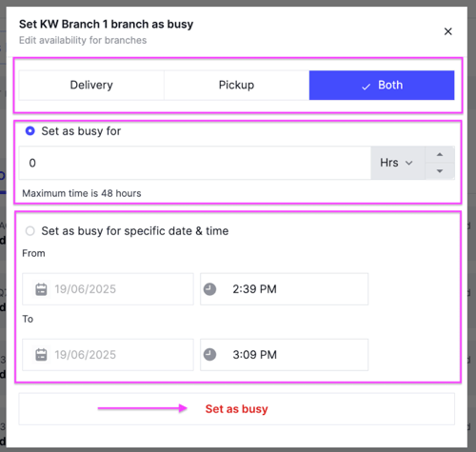Click the clock icon beside 3:09 PM
This screenshot has width=476, height=452.
[209, 355]
